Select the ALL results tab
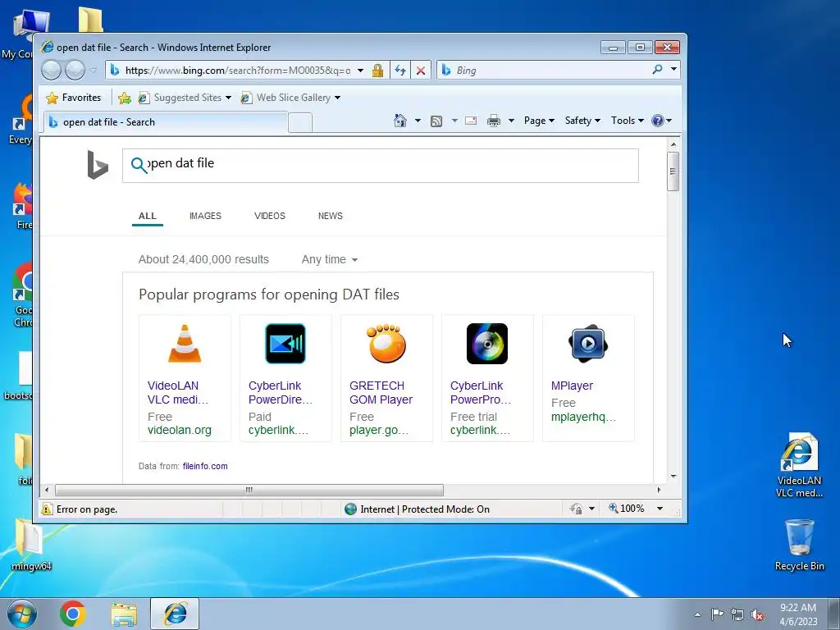This screenshot has width=840, height=630. [x=148, y=216]
